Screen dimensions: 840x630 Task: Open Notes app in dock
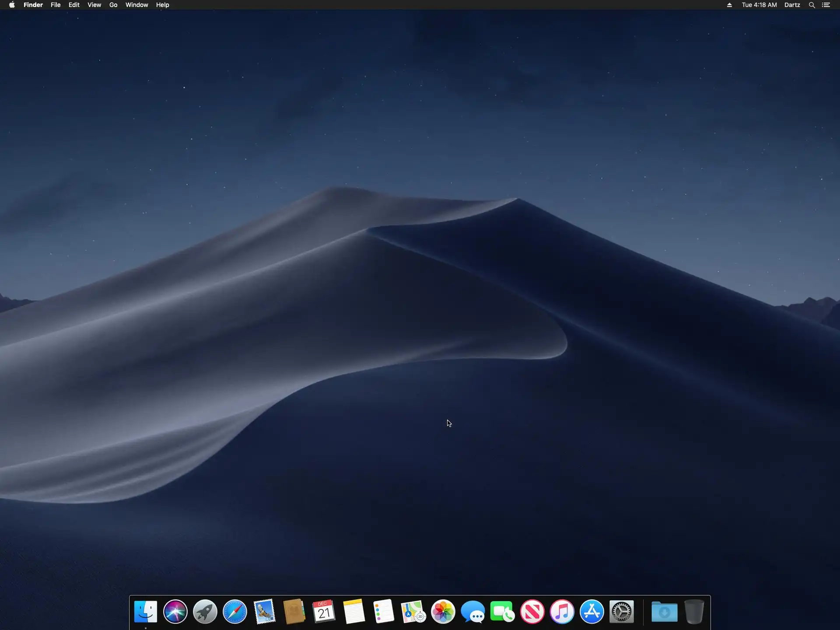tap(353, 611)
